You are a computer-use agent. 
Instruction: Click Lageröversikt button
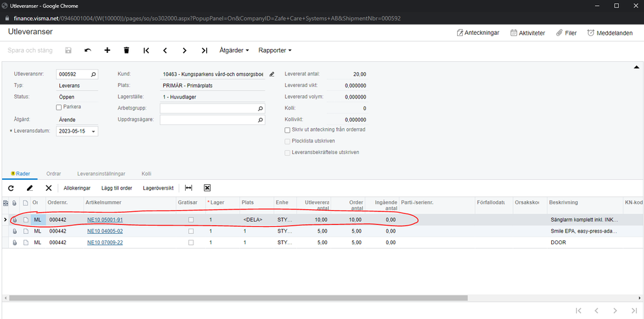pyautogui.click(x=158, y=188)
